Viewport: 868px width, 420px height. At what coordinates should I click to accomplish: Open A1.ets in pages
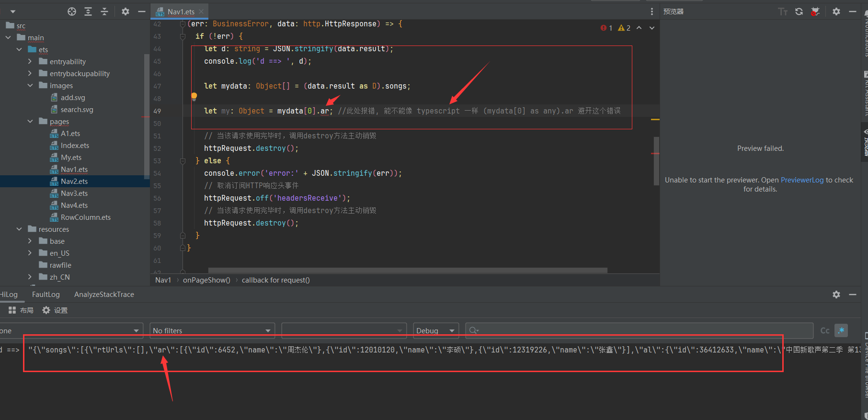70,133
